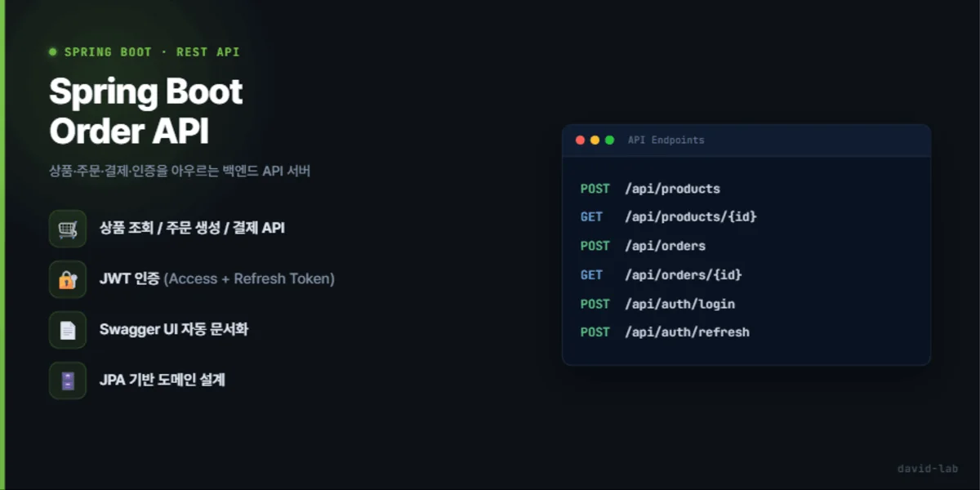This screenshot has height=490, width=980.
Task: Click the Spring Boot Order API heading
Action: tap(146, 111)
